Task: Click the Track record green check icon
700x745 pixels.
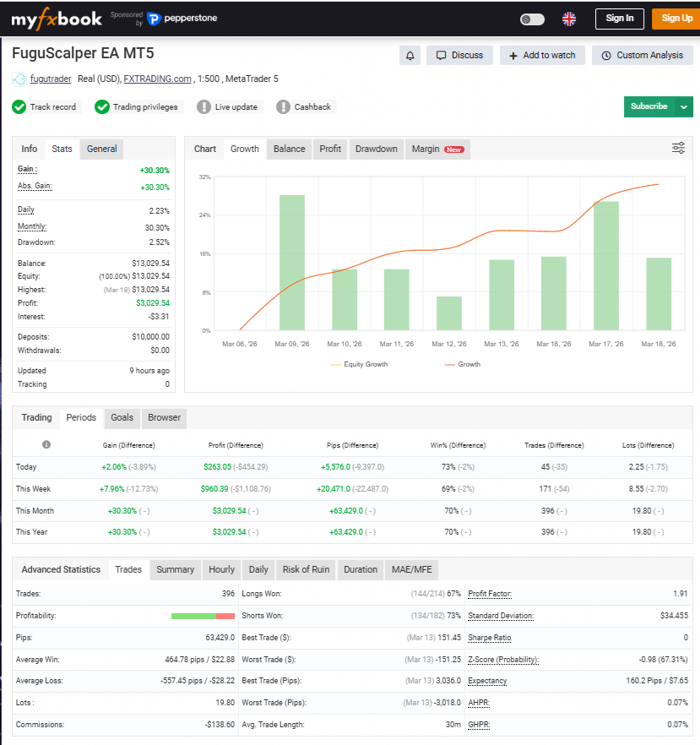Action: click(x=19, y=107)
